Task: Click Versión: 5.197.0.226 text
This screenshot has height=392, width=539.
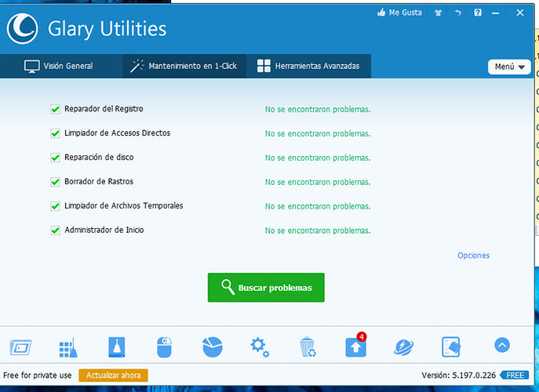Action: pyautogui.click(x=458, y=376)
